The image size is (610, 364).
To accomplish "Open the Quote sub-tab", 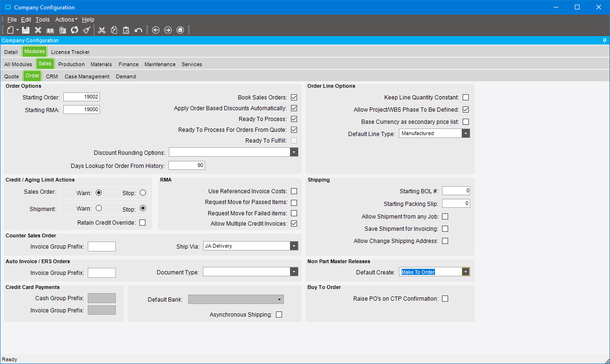I will tap(12, 76).
